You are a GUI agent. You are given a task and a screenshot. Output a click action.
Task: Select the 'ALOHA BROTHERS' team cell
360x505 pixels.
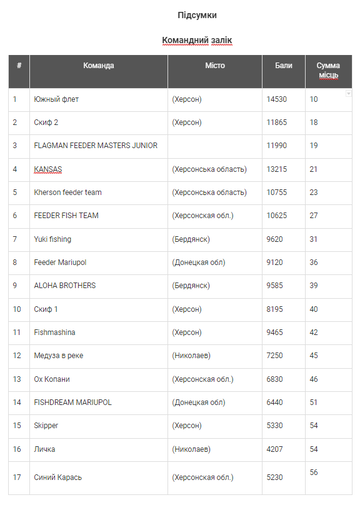pyautogui.click(x=98, y=286)
